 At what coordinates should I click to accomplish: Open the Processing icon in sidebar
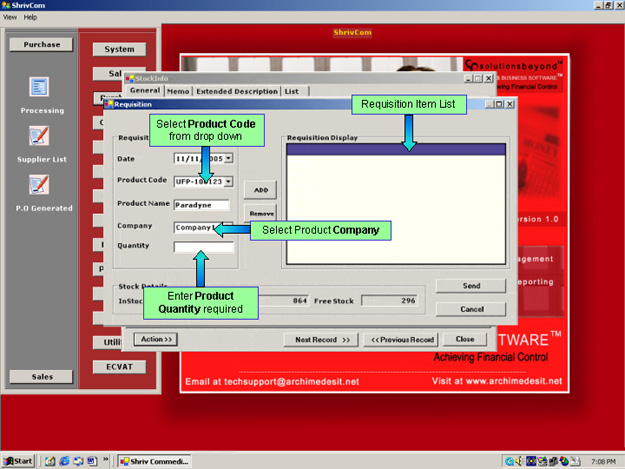coord(40,88)
